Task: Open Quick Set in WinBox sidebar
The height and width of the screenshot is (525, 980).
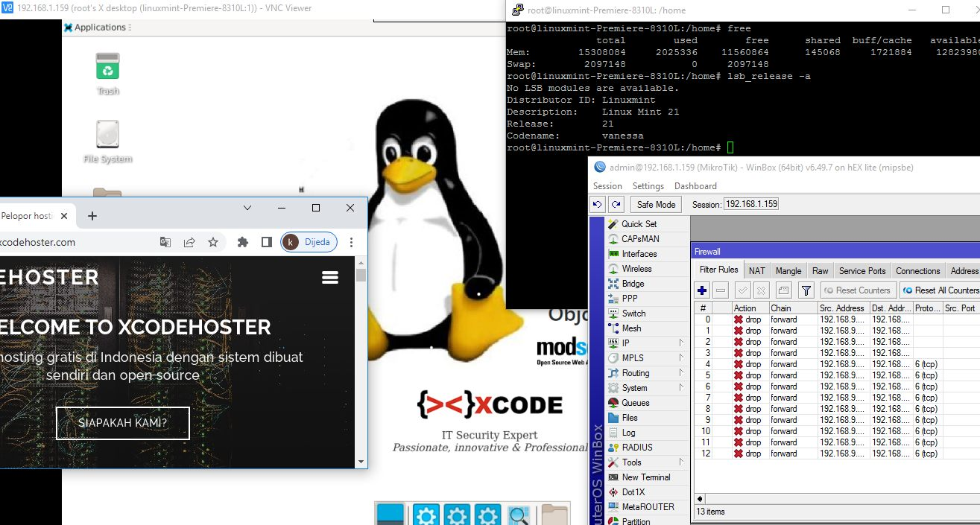Action: pos(639,224)
